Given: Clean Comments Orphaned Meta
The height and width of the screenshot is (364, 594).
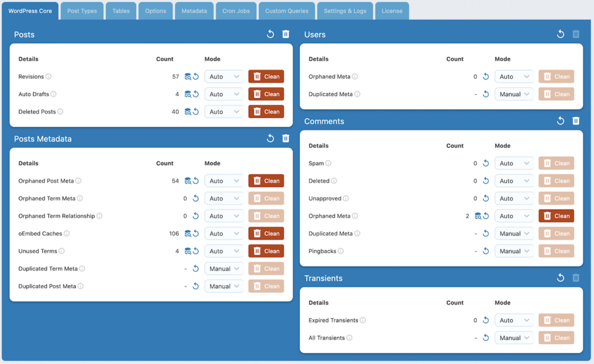Looking at the screenshot, I should [556, 216].
